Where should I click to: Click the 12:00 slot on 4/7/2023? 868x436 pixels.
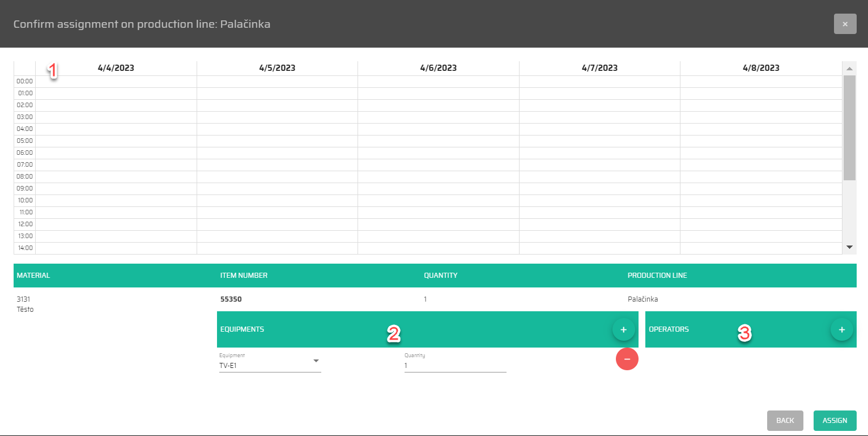(599, 224)
